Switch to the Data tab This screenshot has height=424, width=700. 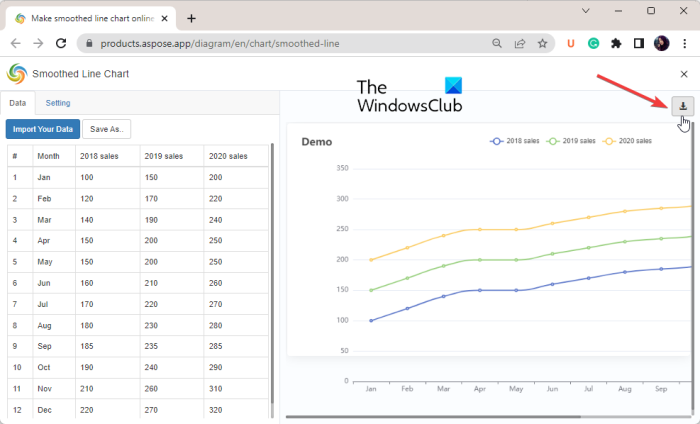(x=18, y=103)
